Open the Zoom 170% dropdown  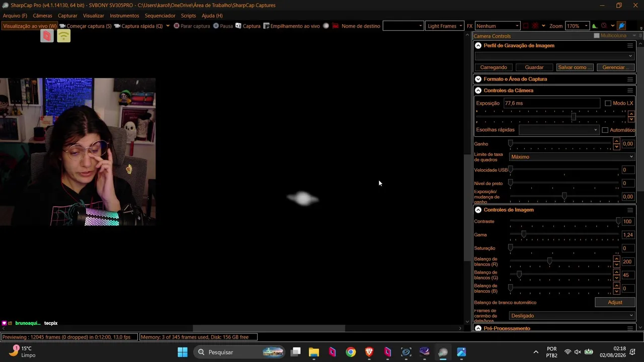click(x=578, y=26)
